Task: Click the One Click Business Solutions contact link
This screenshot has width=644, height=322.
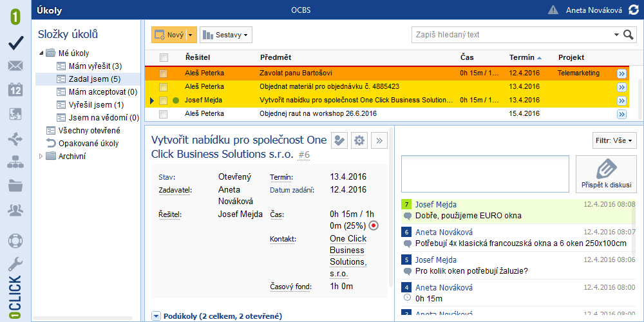Action: click(x=348, y=256)
